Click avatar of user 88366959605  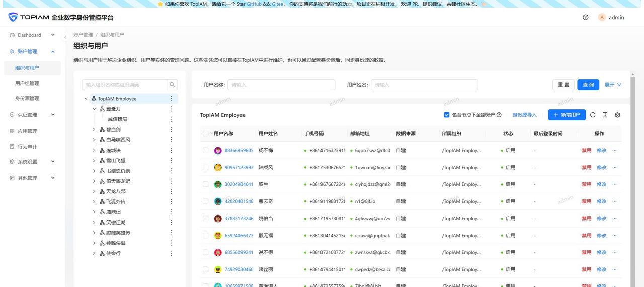pyautogui.click(x=218, y=151)
